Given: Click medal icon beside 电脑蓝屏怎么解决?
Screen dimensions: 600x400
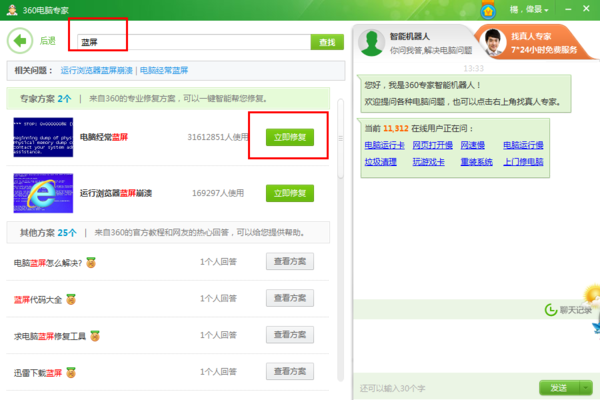Looking at the screenshot, I should pyautogui.click(x=91, y=263).
